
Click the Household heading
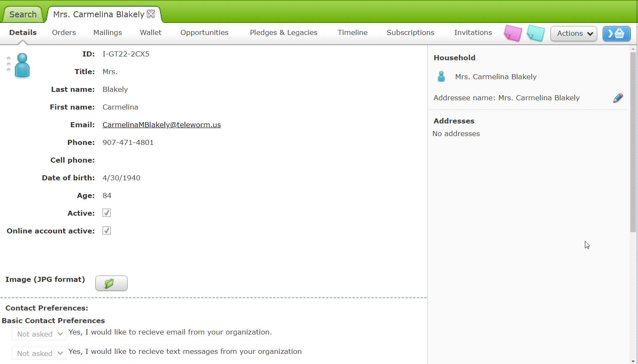pos(454,58)
